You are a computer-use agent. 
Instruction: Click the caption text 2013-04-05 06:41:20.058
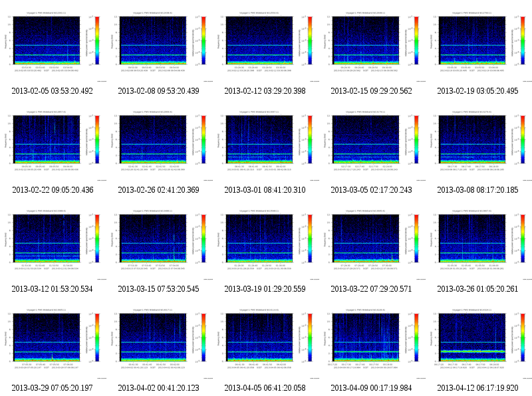tap(265, 388)
